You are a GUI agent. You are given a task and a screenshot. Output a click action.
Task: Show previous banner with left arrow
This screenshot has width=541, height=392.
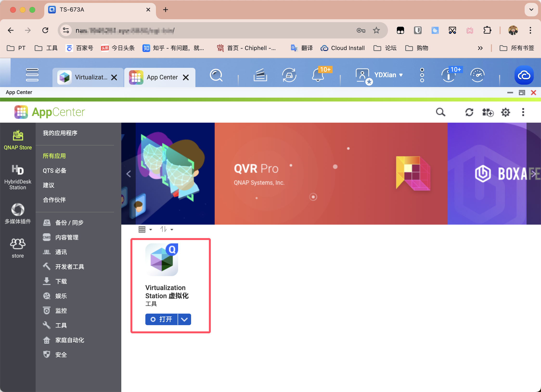pos(129,174)
